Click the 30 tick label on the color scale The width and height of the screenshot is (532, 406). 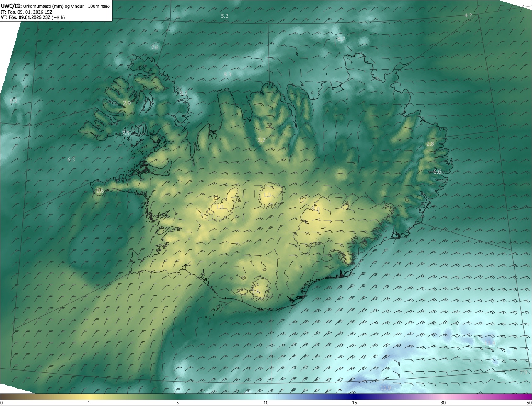click(x=443, y=403)
